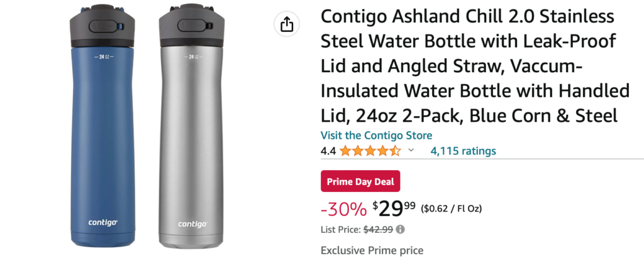Click the $0.62 per Fl Oz unit price
The height and width of the screenshot is (258, 644).
point(451,208)
